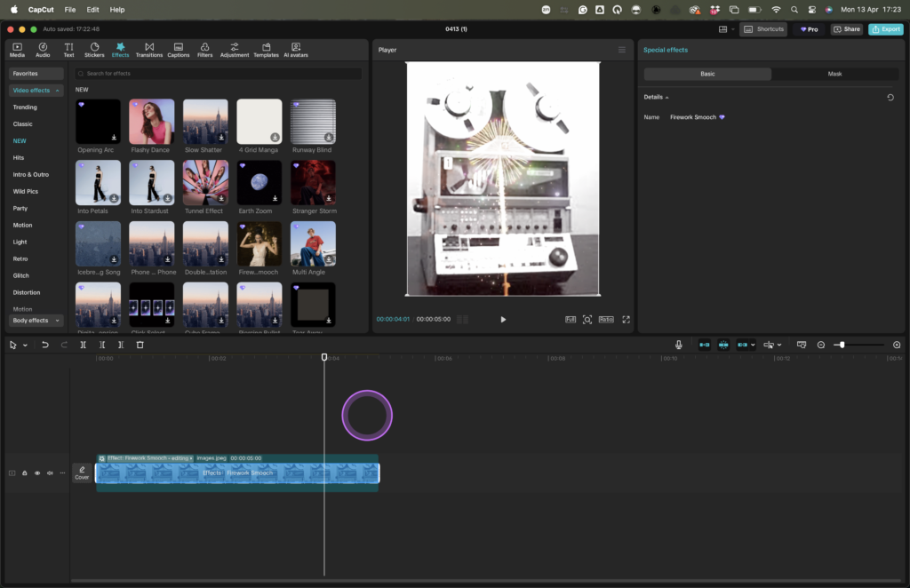Enter fullscreen preview in player

pos(626,320)
